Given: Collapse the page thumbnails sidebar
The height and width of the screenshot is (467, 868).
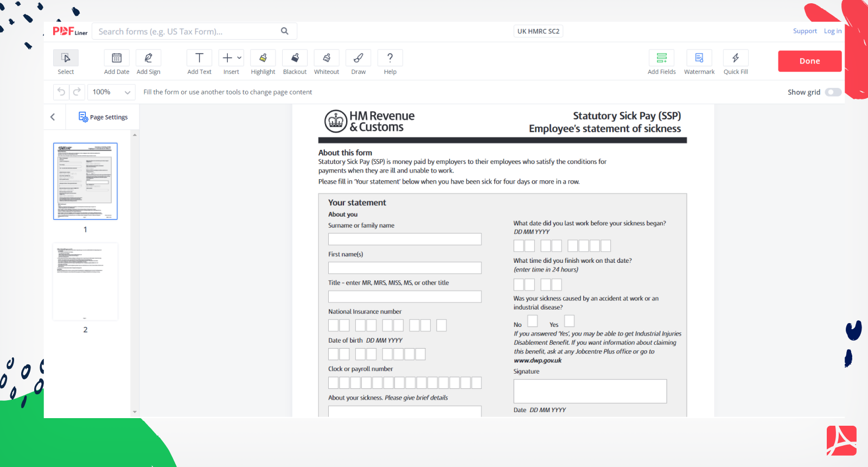Looking at the screenshot, I should click(53, 117).
